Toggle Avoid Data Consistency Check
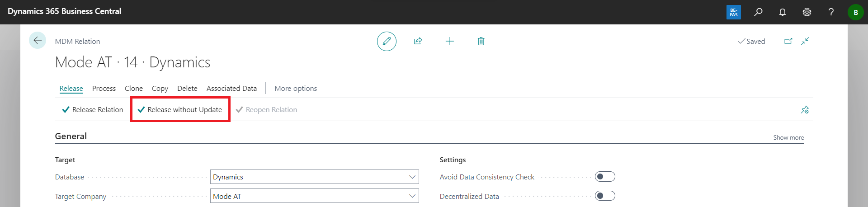Viewport: 868px width, 207px height. [605, 177]
